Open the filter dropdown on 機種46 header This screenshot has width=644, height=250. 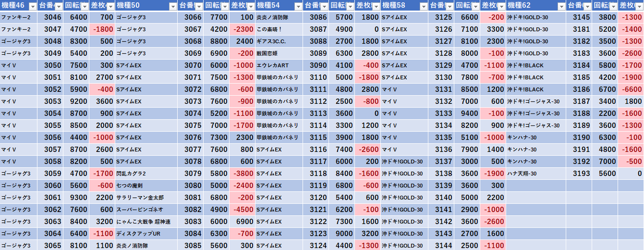tap(32, 6)
